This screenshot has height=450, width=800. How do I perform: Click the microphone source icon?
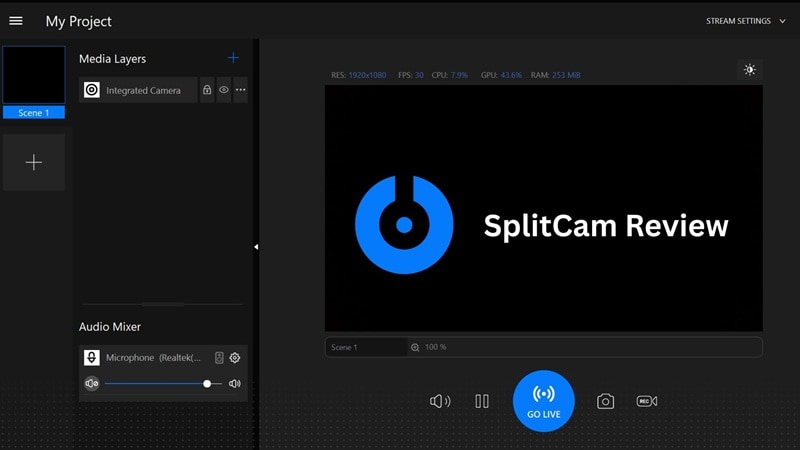(x=92, y=358)
